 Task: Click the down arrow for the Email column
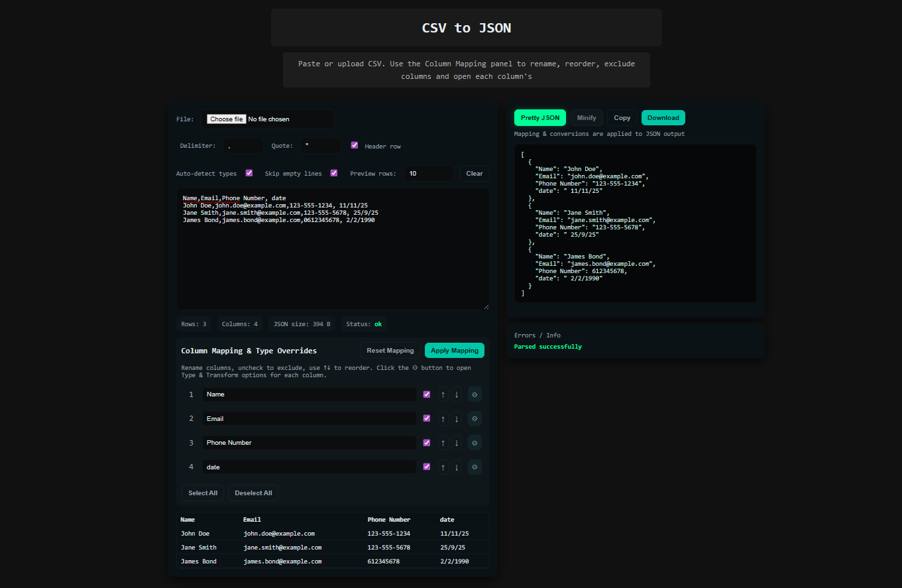457,418
